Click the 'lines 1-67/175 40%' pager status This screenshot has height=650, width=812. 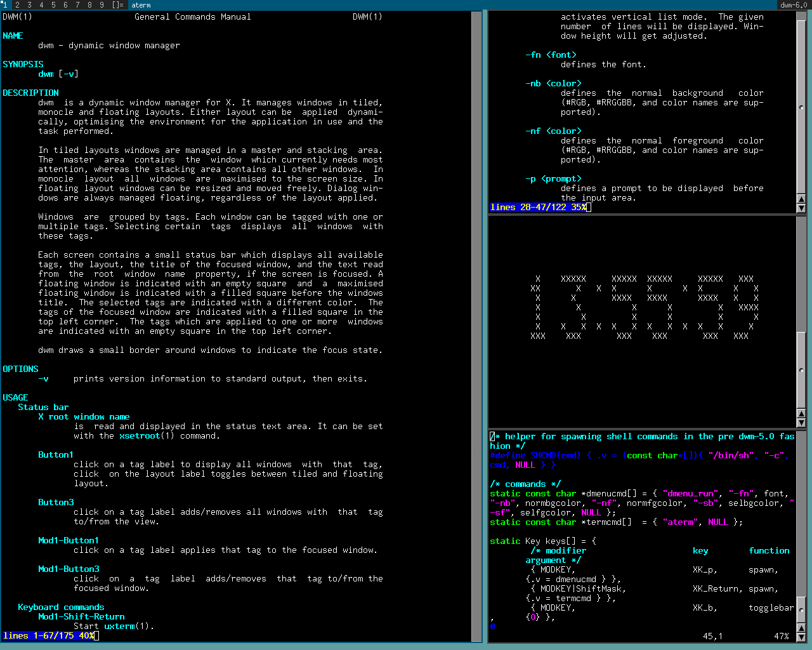pos(48,636)
